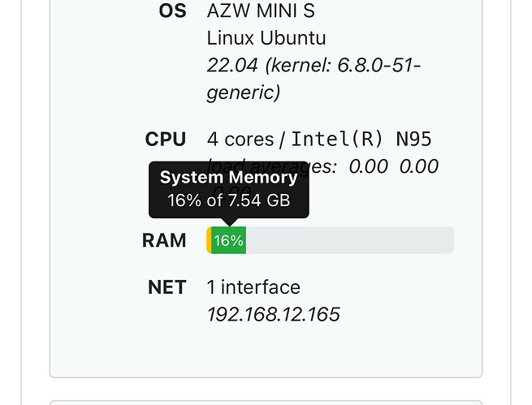Click the Intel(R) N95 processor name
532x405 pixels.
[x=361, y=139]
